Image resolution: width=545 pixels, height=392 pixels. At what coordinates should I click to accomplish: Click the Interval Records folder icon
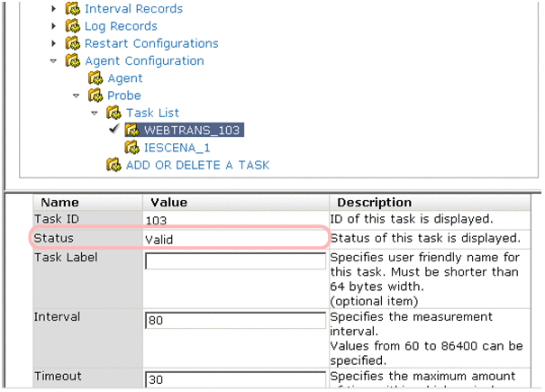(73, 9)
